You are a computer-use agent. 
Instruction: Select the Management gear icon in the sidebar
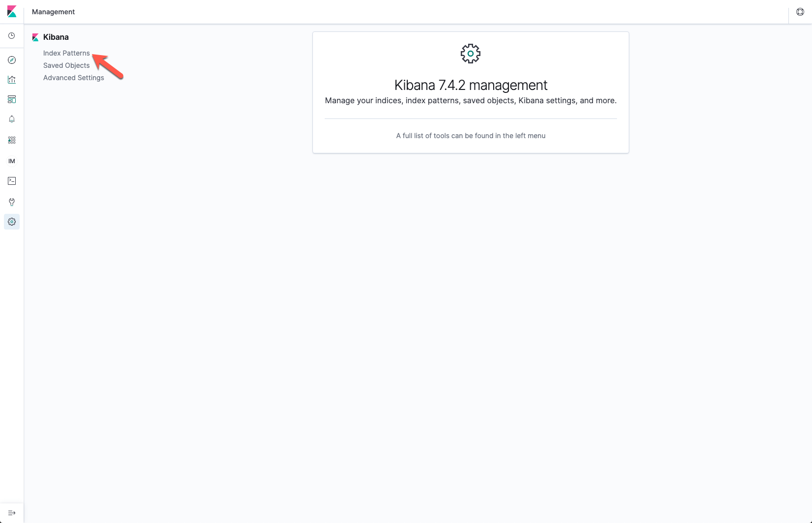click(12, 222)
